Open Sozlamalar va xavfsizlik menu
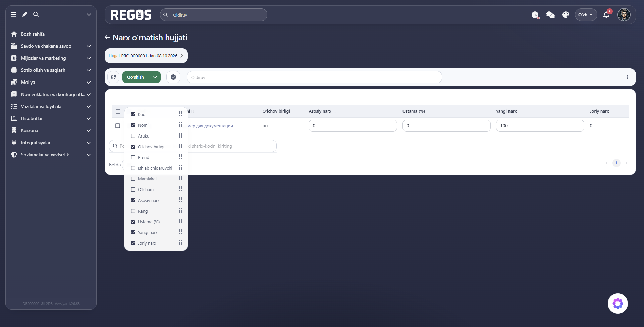 pos(51,155)
